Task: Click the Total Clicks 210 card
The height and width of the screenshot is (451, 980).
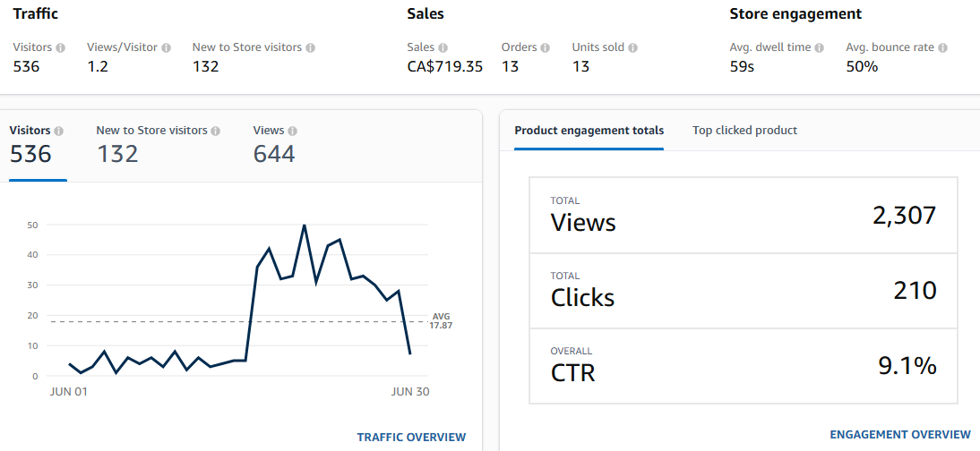Action: click(744, 291)
